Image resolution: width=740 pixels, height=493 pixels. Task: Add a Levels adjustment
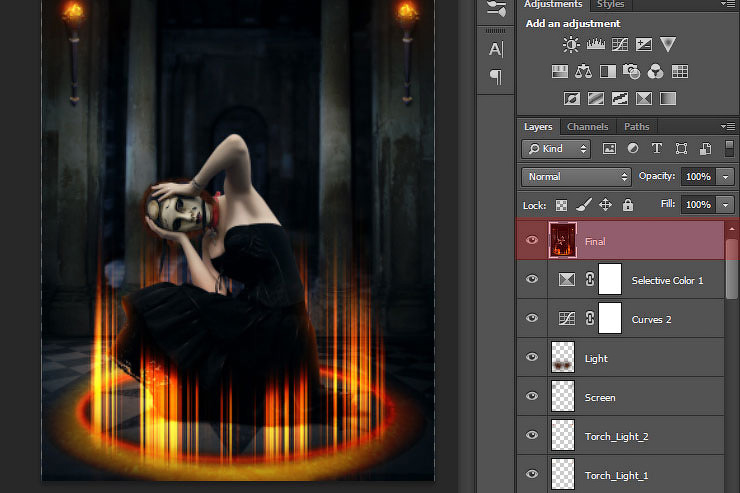596,44
